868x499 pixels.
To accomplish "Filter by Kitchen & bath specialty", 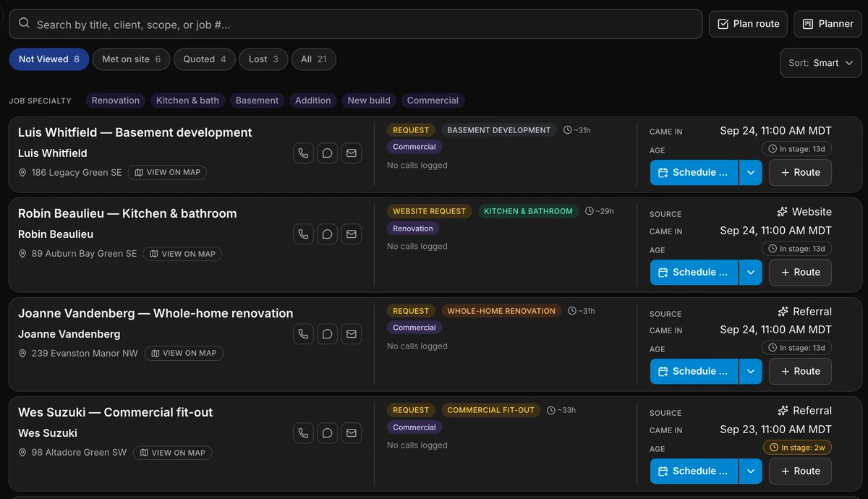I will tap(187, 101).
